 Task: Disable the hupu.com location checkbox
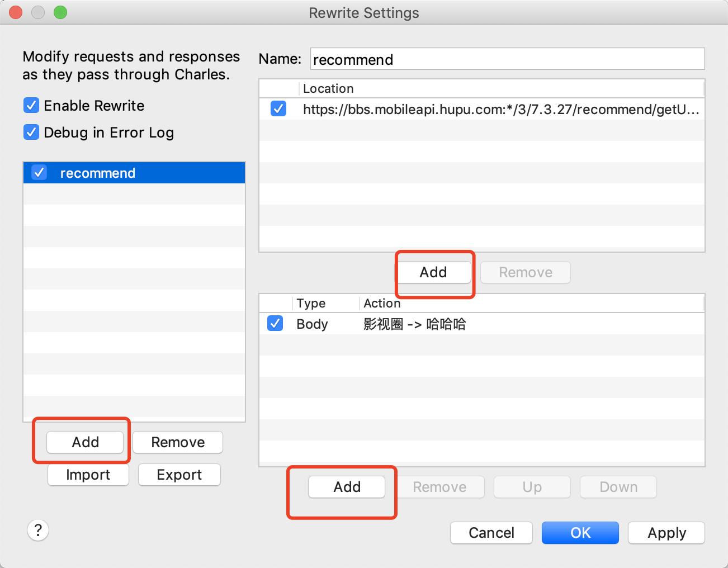click(x=278, y=109)
